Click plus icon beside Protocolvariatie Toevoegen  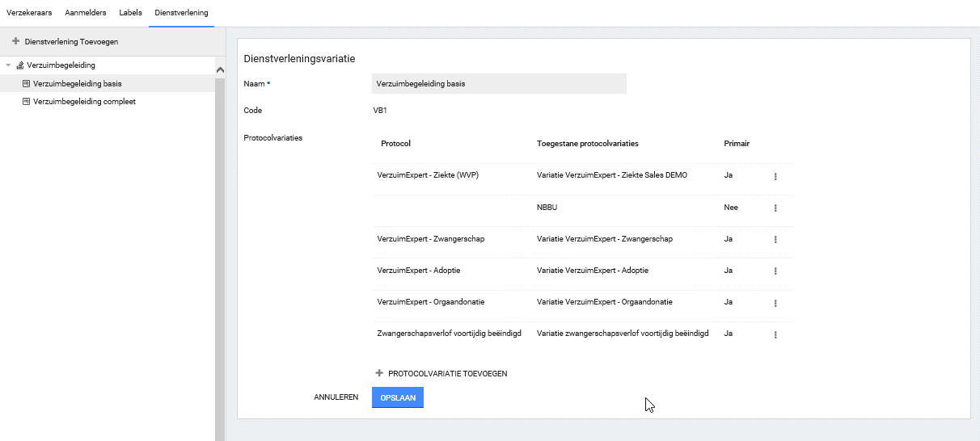[x=379, y=374]
